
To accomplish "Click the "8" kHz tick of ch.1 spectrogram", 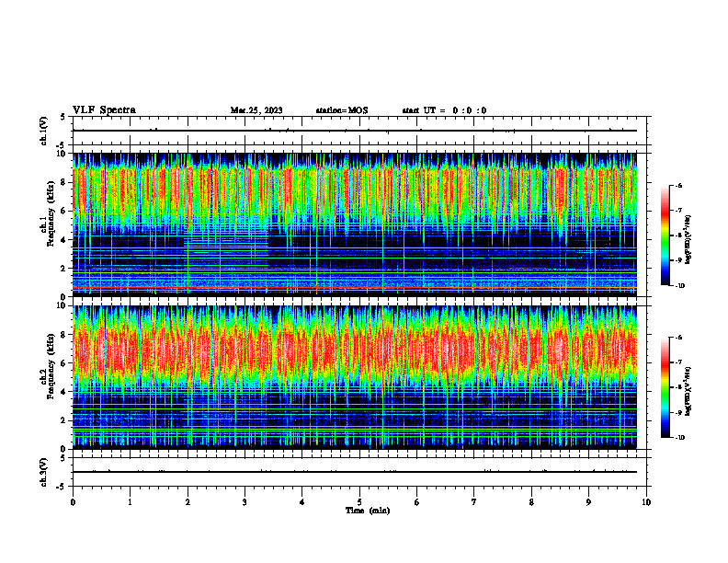I will (x=63, y=182).
